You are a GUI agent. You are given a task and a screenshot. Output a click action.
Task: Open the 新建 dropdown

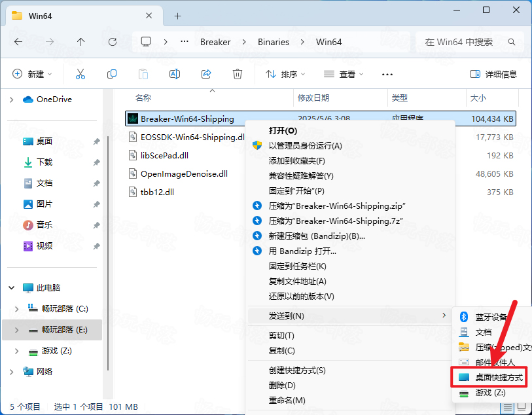tap(32, 74)
